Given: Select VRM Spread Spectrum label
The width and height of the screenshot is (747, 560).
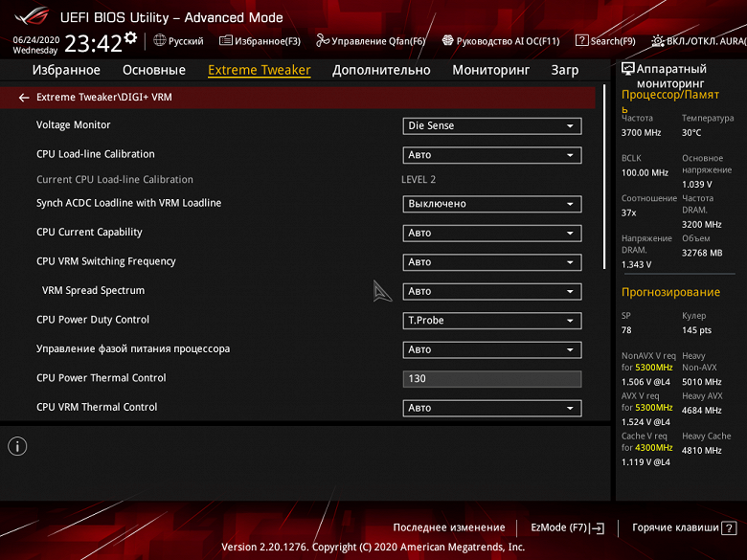Looking at the screenshot, I should (x=94, y=290).
